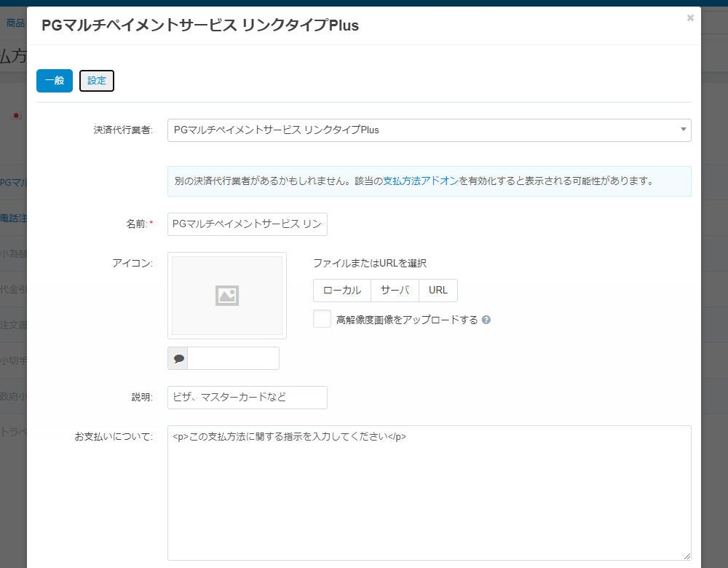This screenshot has height=568, width=728.
Task: Click the 説明 input field
Action: 247,398
